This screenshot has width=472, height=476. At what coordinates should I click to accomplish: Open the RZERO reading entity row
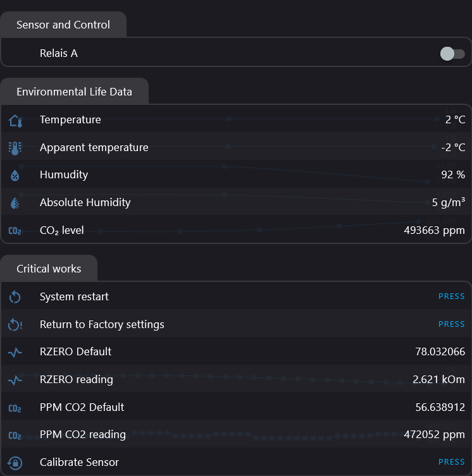pos(77,380)
